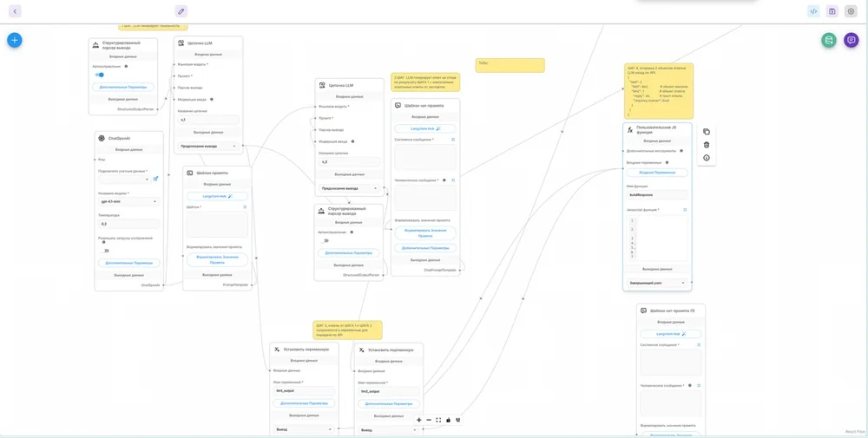This screenshot has width=868, height=438.
Task: Click fit view canvas control
Action: (x=438, y=420)
